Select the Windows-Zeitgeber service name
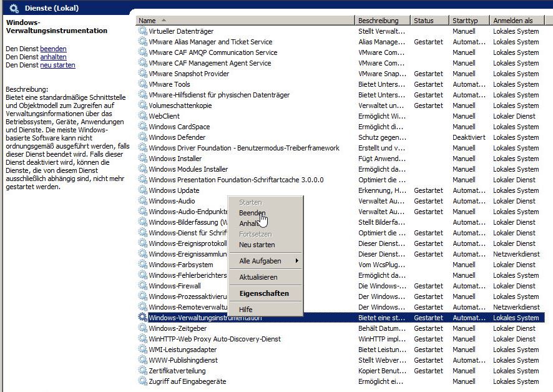Screen dimensions: 553x392 pyautogui.click(x=177, y=328)
